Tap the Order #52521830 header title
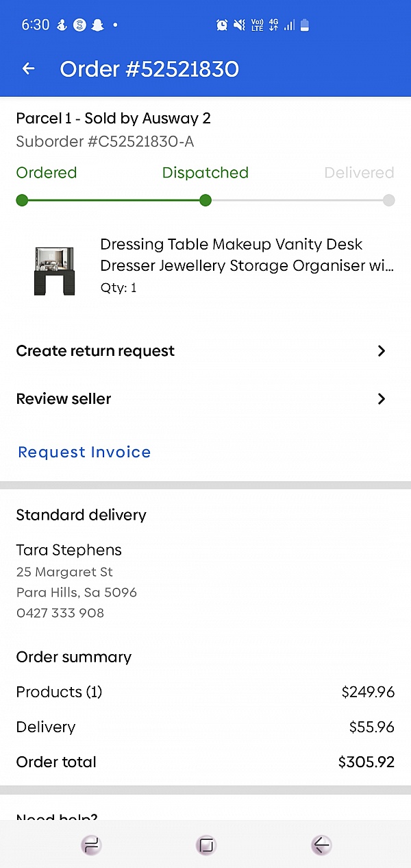 pyautogui.click(x=149, y=69)
